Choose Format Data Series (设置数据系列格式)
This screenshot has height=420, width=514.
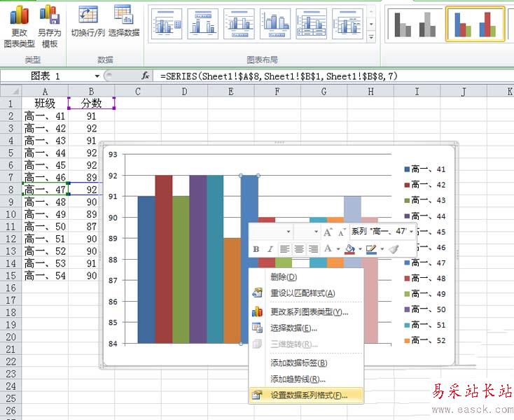coord(306,395)
